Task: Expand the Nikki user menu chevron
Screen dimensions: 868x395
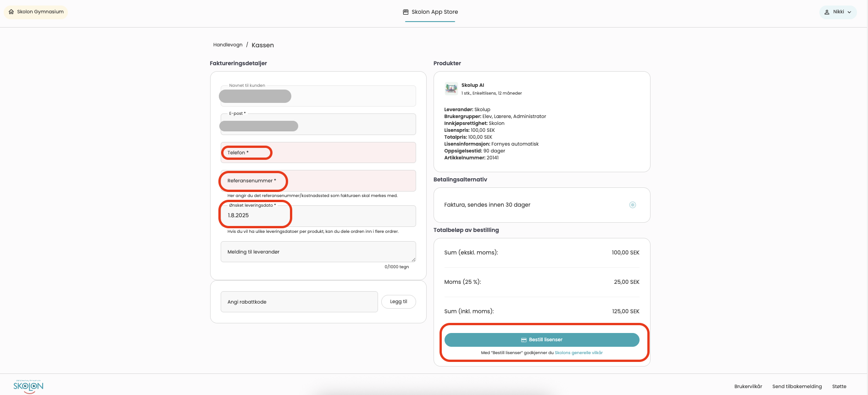Action: [x=849, y=12]
